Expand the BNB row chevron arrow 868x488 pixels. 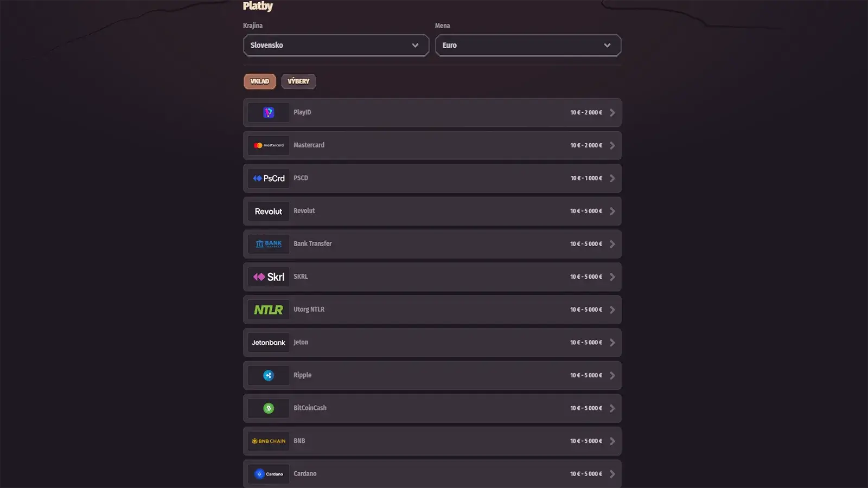[x=612, y=441]
